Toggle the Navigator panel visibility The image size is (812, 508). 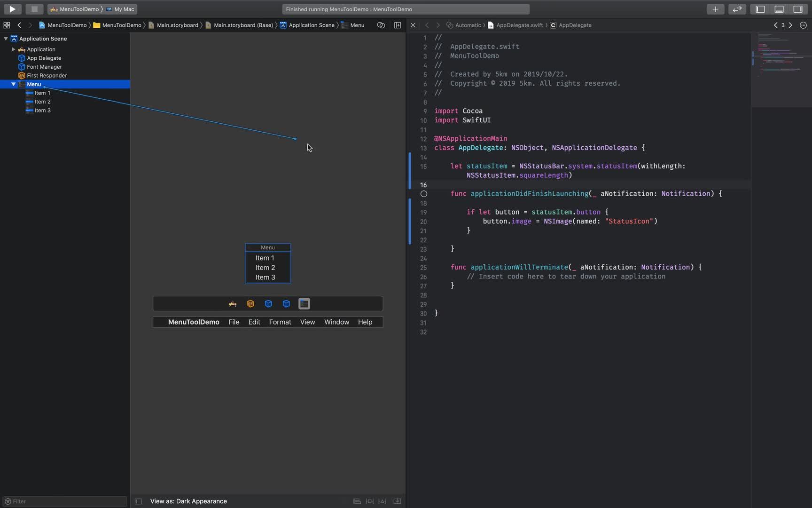tap(760, 9)
